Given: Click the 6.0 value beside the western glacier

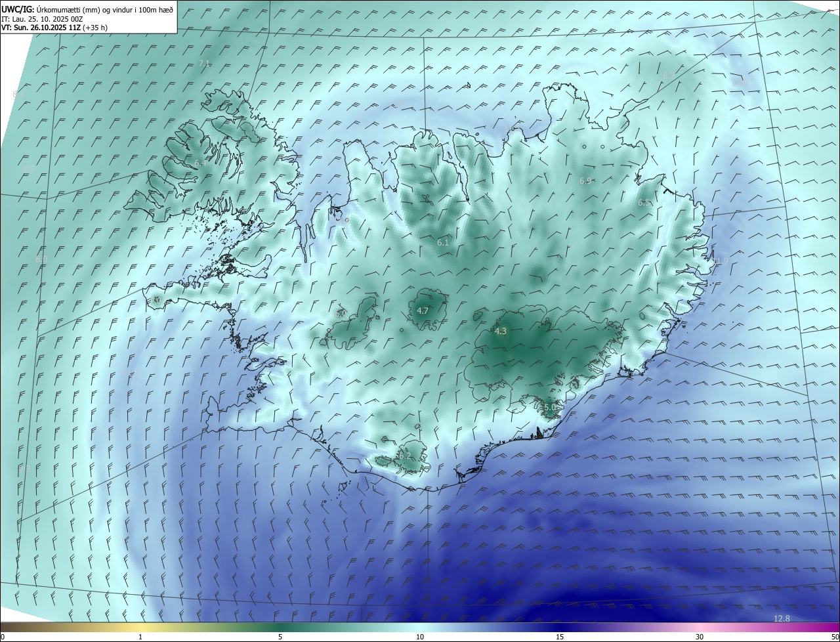Looking at the screenshot, I should pyautogui.click(x=341, y=314).
